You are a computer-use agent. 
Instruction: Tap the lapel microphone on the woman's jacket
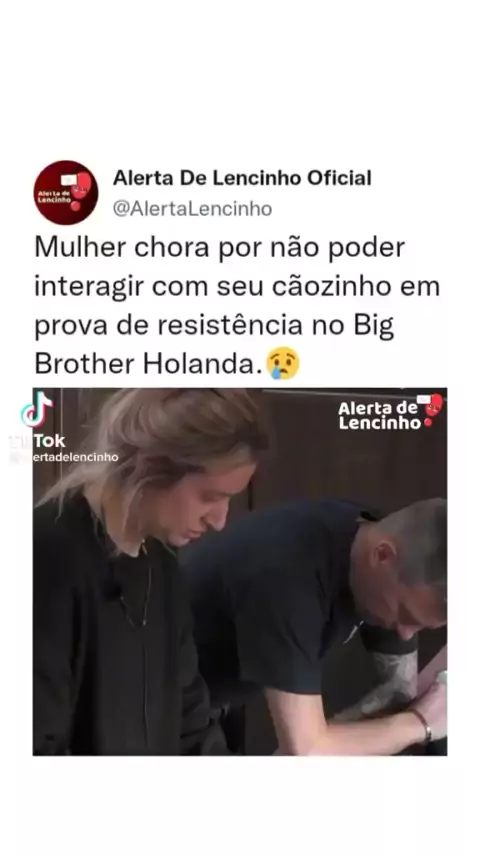(113, 589)
